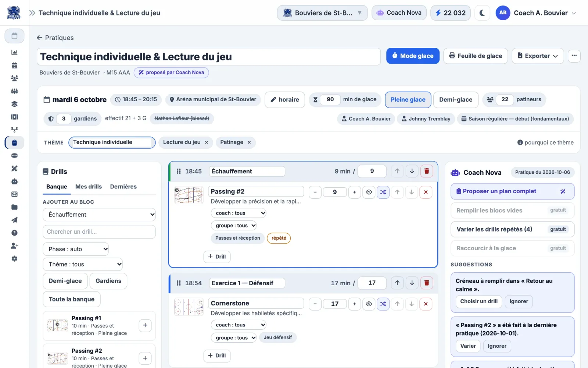Go back to Pratiques
588x368 pixels.
55,38
